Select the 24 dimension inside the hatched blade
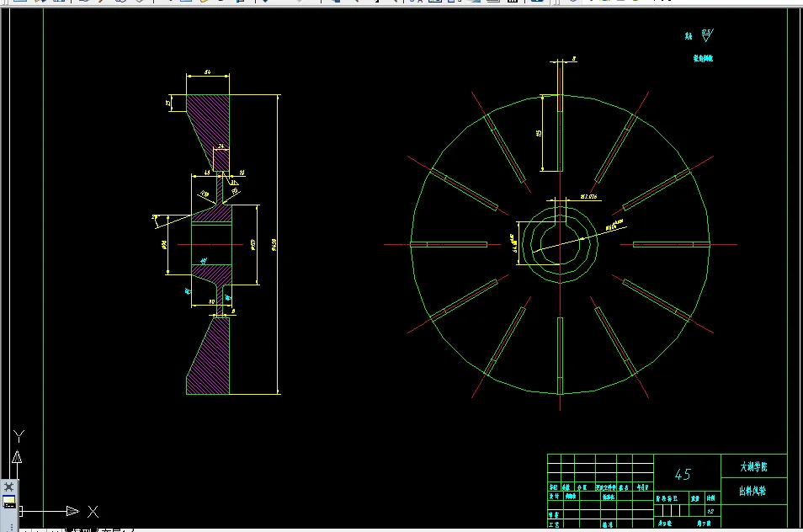Image resolution: width=803 pixels, height=532 pixels. pos(221,146)
